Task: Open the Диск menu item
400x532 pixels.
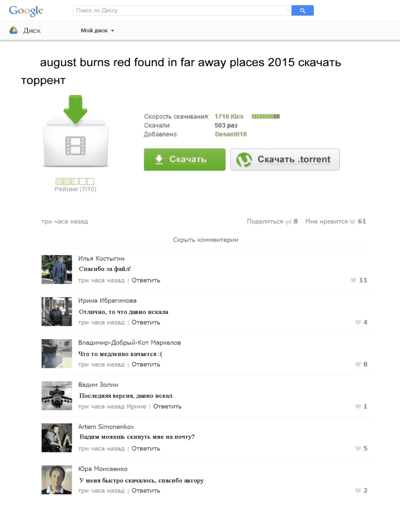Action: tap(32, 31)
